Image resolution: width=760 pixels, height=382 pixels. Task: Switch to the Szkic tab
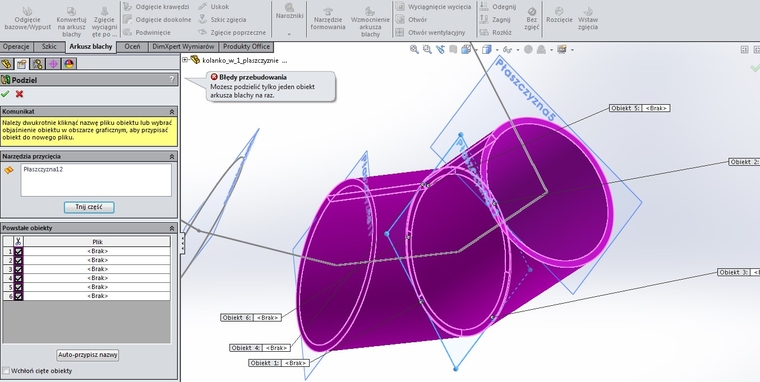[49, 47]
